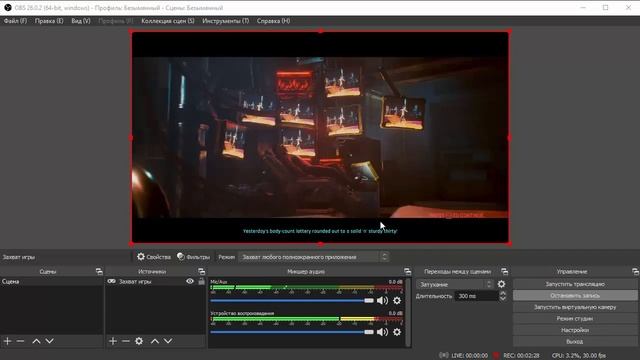Screen dimensions: 640x360
Task: Open the Вид menu
Action: pyautogui.click(x=80, y=21)
